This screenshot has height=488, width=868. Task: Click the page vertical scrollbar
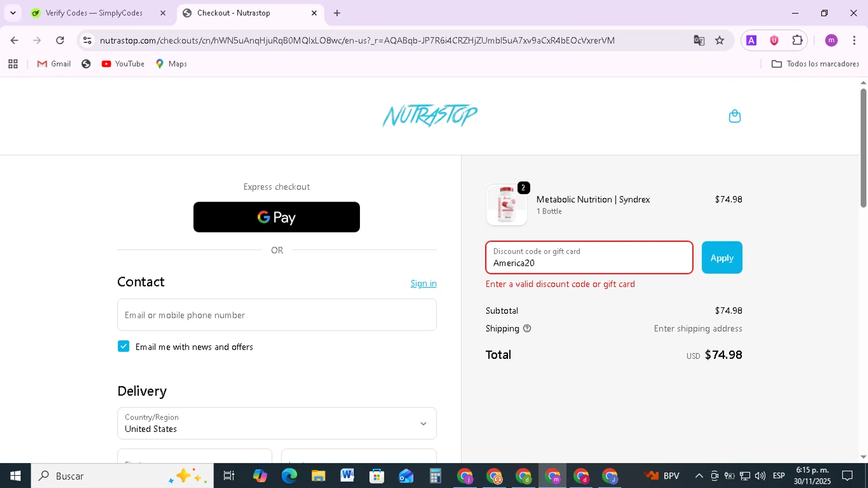click(863, 148)
